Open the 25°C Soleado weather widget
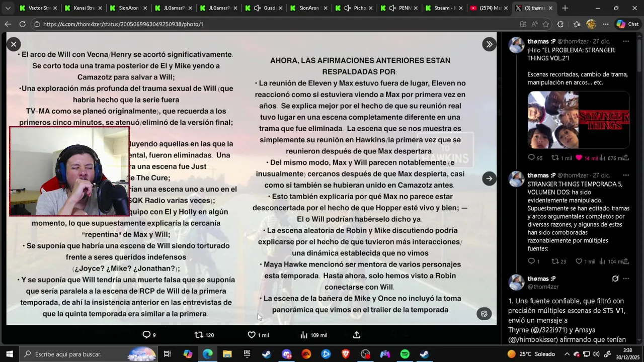This screenshot has height=362, width=644. [x=531, y=354]
